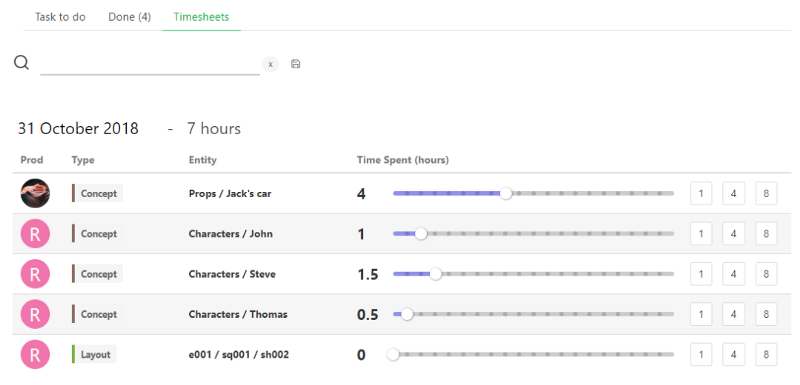Open the Jack's car production avatar
The height and width of the screenshot is (385, 800).
point(35,193)
